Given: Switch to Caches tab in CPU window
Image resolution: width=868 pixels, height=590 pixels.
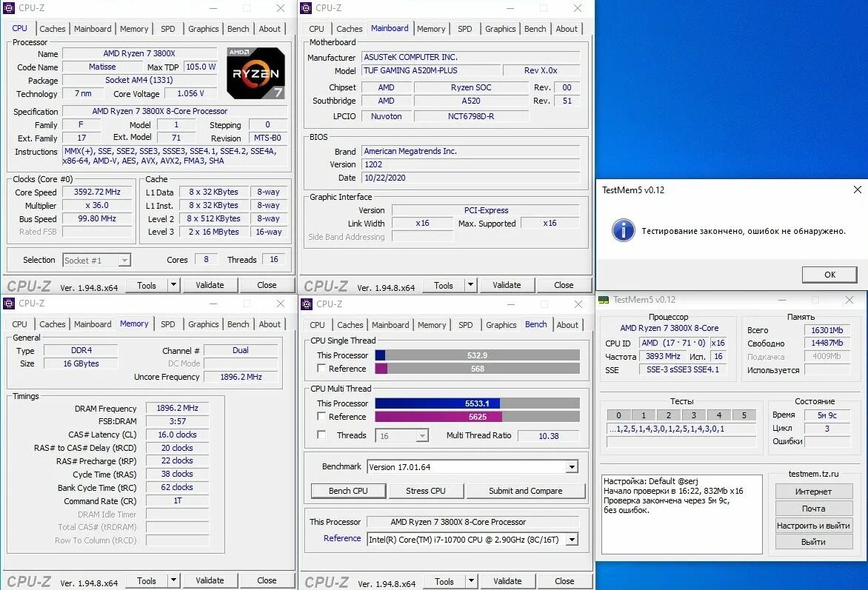Looking at the screenshot, I should pos(53,29).
